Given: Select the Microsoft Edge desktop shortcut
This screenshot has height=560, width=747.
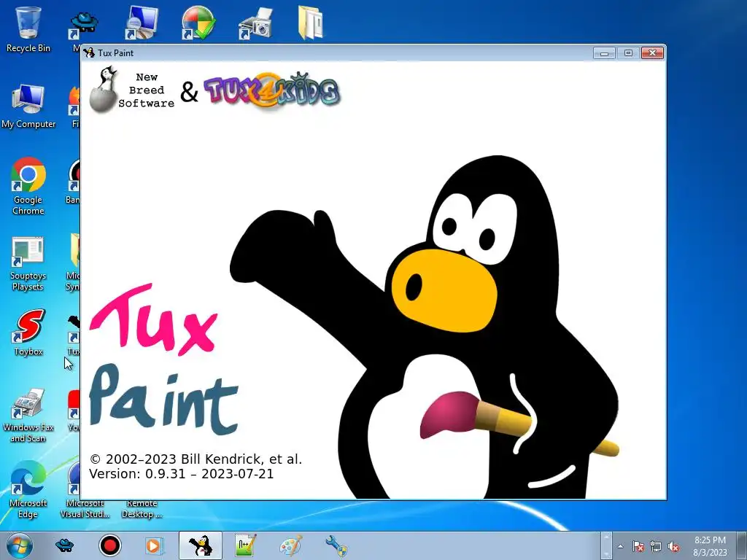Looking at the screenshot, I should point(28,489).
